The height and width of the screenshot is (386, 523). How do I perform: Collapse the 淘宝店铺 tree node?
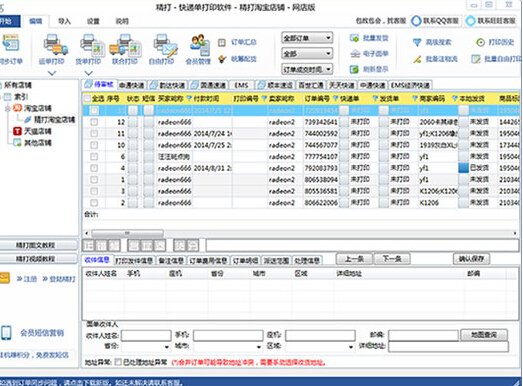[x=7, y=108]
